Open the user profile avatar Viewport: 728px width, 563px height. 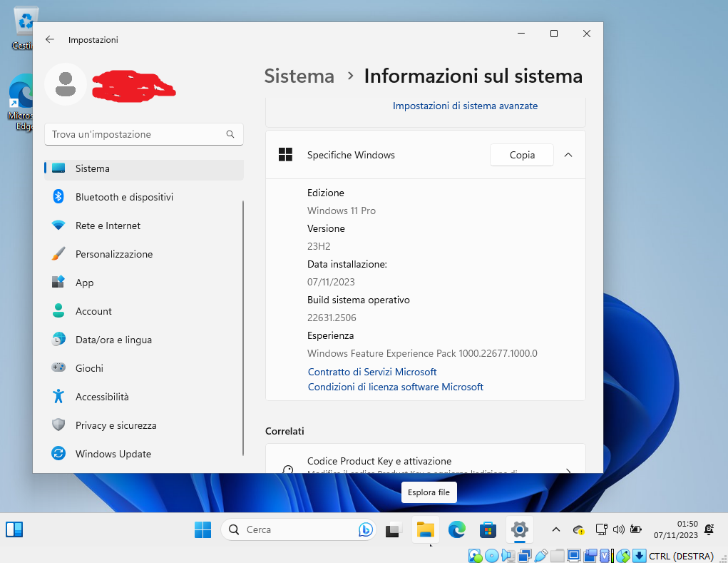pos(66,84)
